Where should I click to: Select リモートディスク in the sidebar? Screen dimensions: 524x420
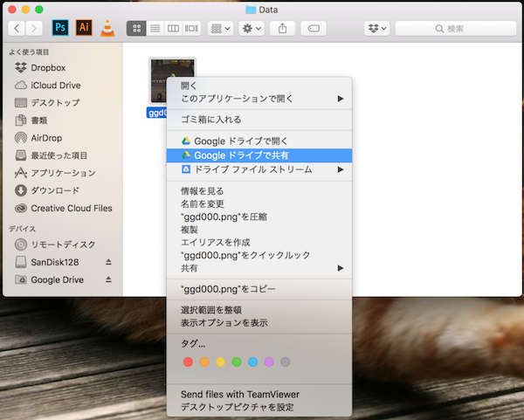(55, 244)
